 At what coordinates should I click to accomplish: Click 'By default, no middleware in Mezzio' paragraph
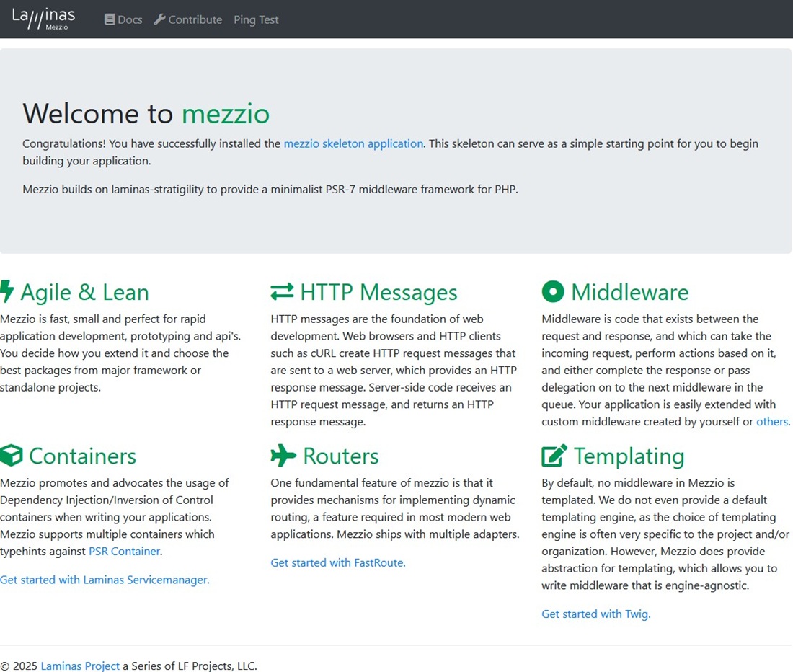[665, 534]
